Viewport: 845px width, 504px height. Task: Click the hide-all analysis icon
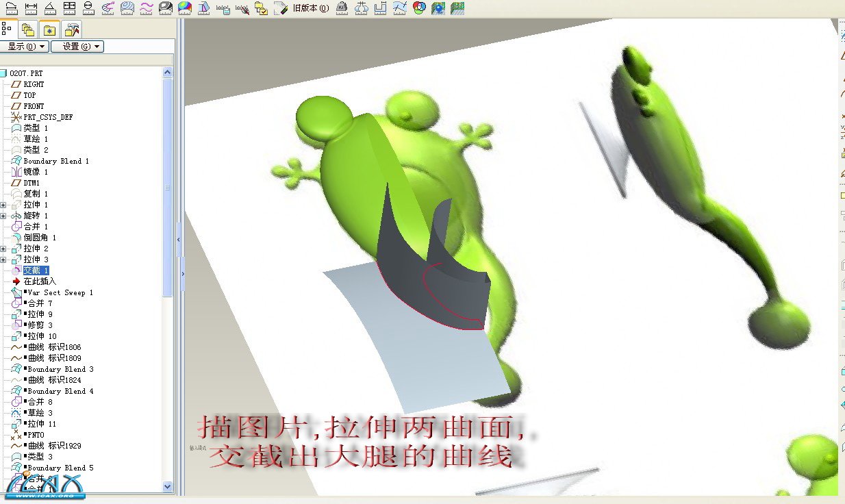pos(242,8)
